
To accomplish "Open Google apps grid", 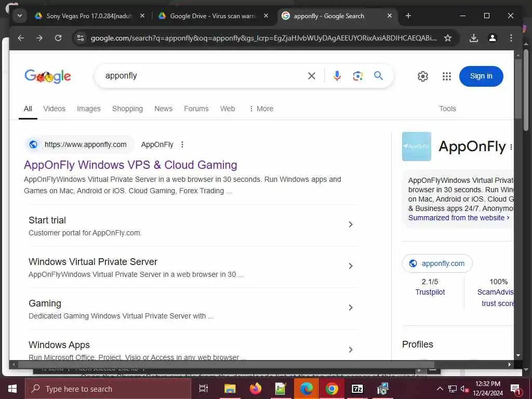I will [447, 76].
